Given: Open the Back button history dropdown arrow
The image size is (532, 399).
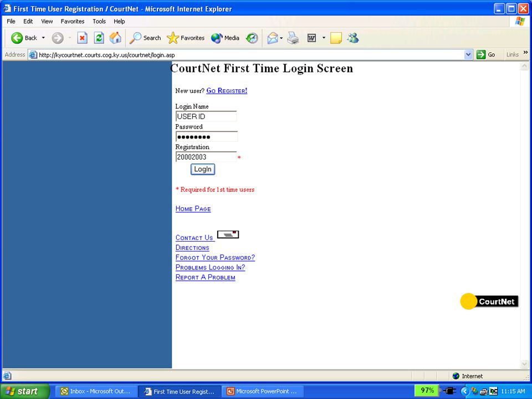Looking at the screenshot, I should (x=43, y=38).
